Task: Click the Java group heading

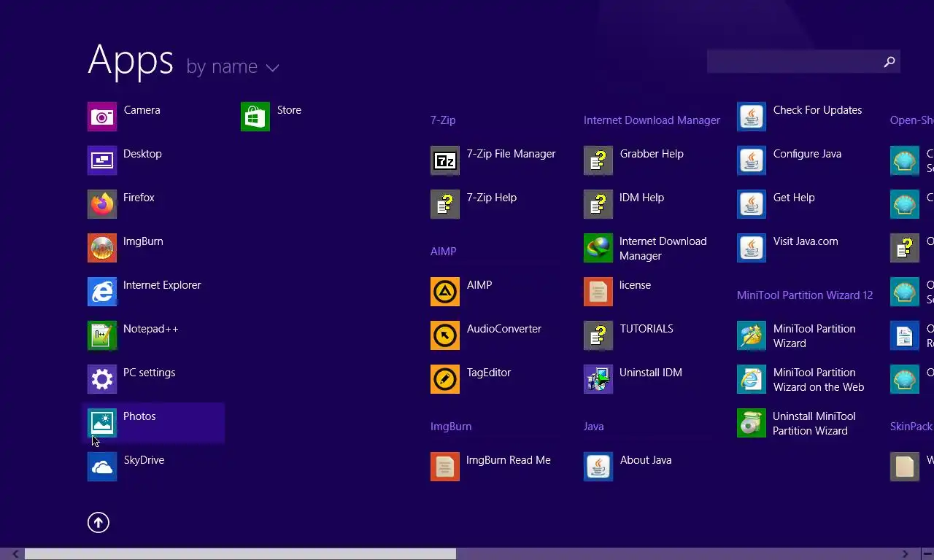Action: (x=593, y=427)
